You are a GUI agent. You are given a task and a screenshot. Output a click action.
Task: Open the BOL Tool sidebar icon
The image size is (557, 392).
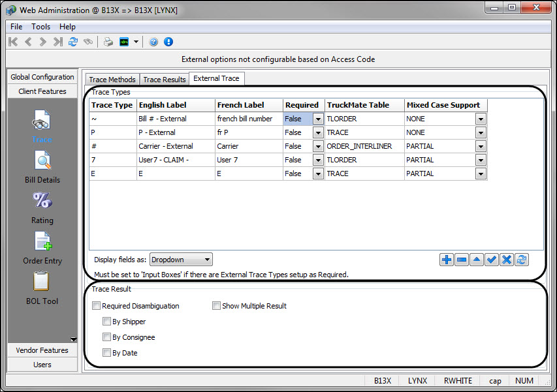[x=42, y=288]
